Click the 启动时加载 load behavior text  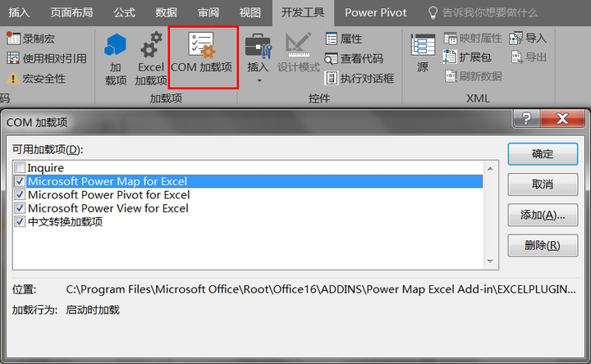pos(93,310)
